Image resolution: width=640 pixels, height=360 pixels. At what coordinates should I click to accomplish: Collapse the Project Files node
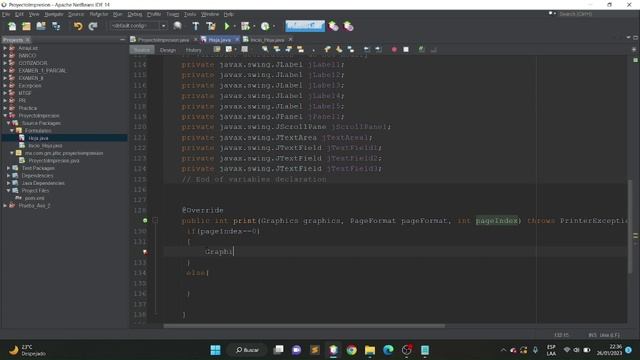tap(9, 191)
